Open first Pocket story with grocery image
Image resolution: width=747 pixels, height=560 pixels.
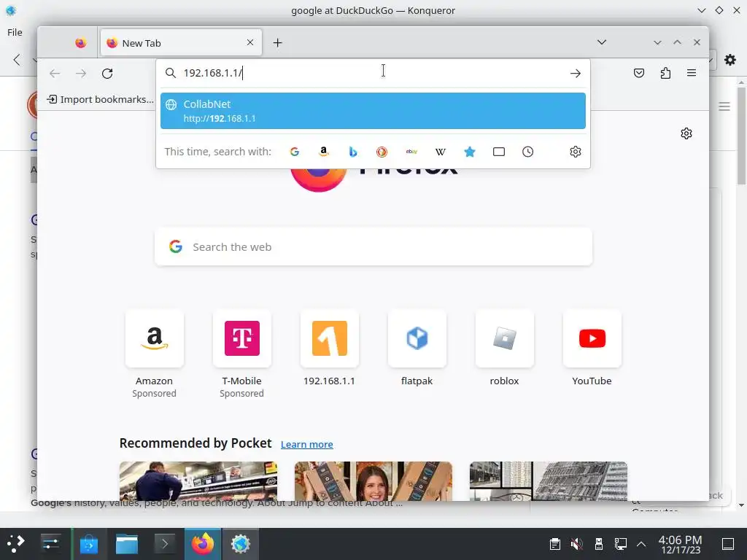[198, 481]
